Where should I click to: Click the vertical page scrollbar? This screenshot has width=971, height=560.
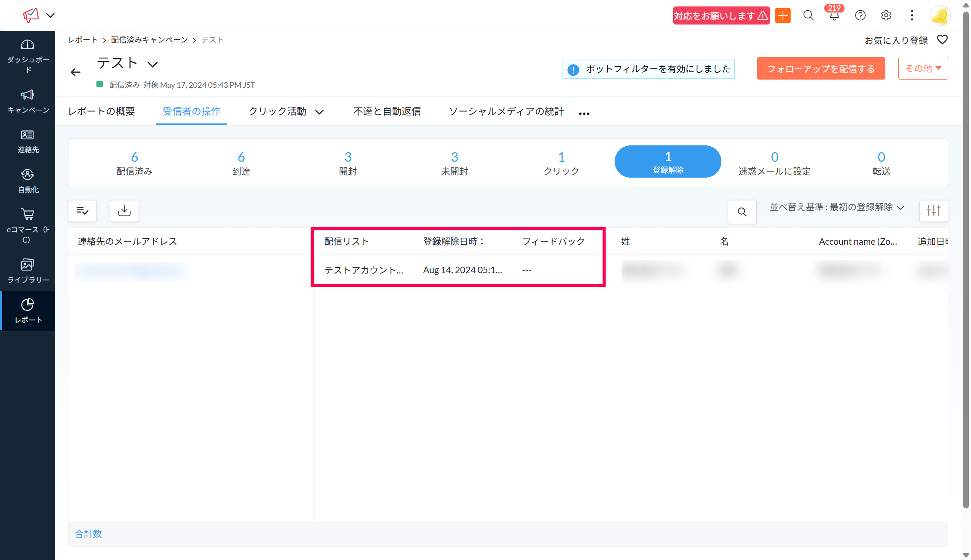coord(966,258)
